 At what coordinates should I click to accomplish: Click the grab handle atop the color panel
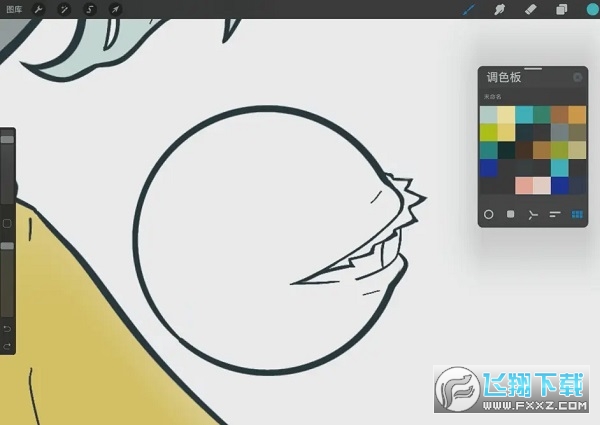tap(533, 69)
